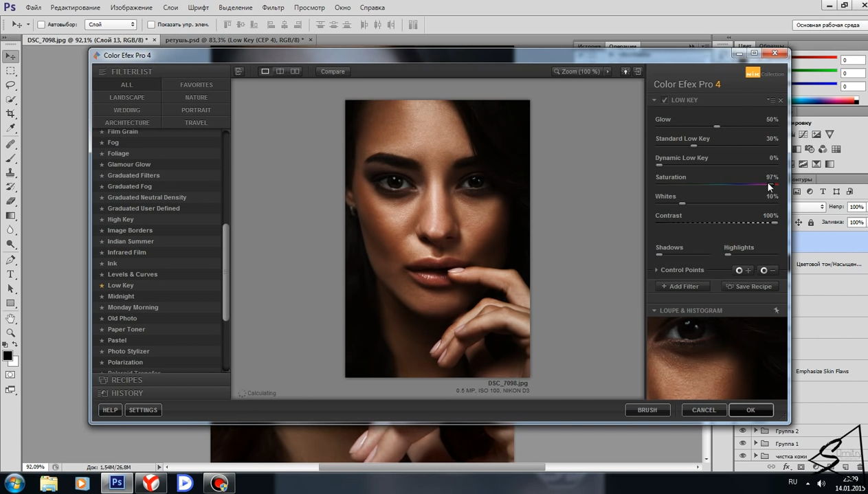Expand the Control Points section
This screenshot has height=494, width=868.
coord(656,270)
